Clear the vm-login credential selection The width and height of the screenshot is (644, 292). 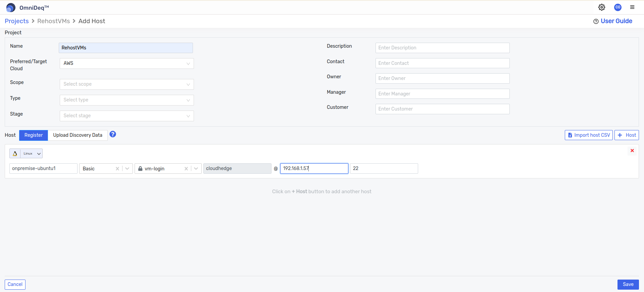point(186,169)
